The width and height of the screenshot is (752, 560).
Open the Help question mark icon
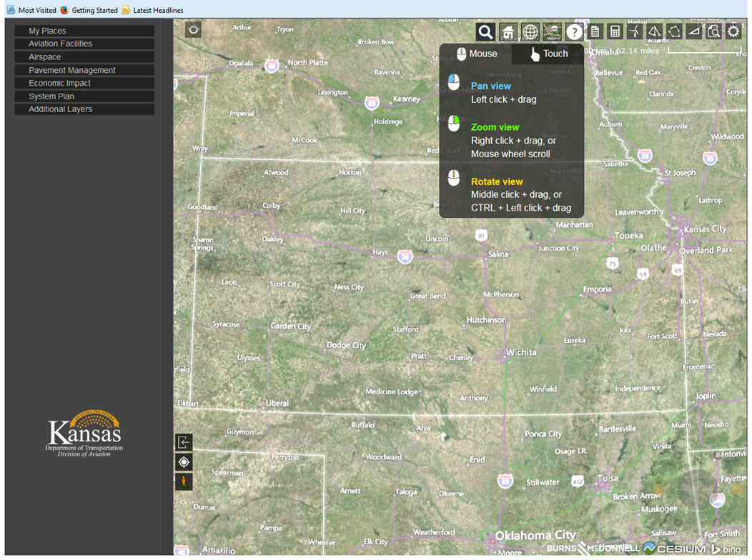(575, 31)
